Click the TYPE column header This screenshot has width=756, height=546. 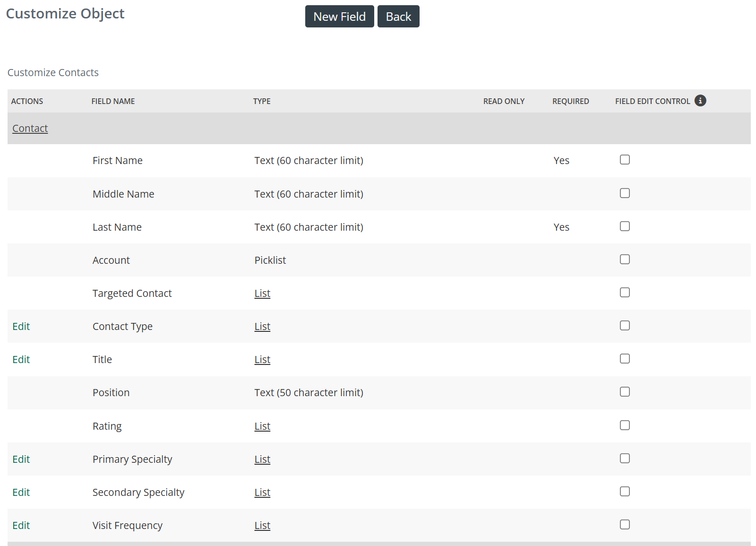tap(262, 101)
